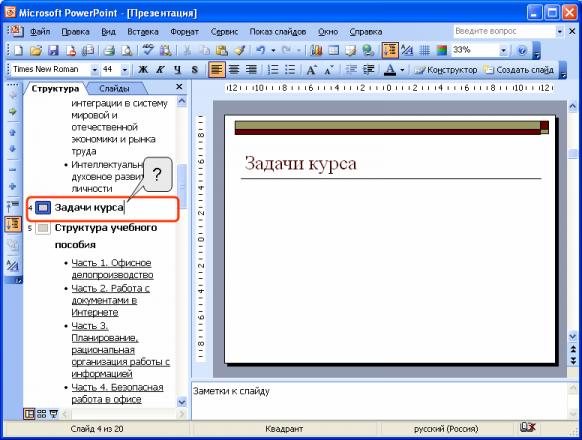Click the Создать слайд button
The height and width of the screenshot is (440, 582).
pos(519,69)
